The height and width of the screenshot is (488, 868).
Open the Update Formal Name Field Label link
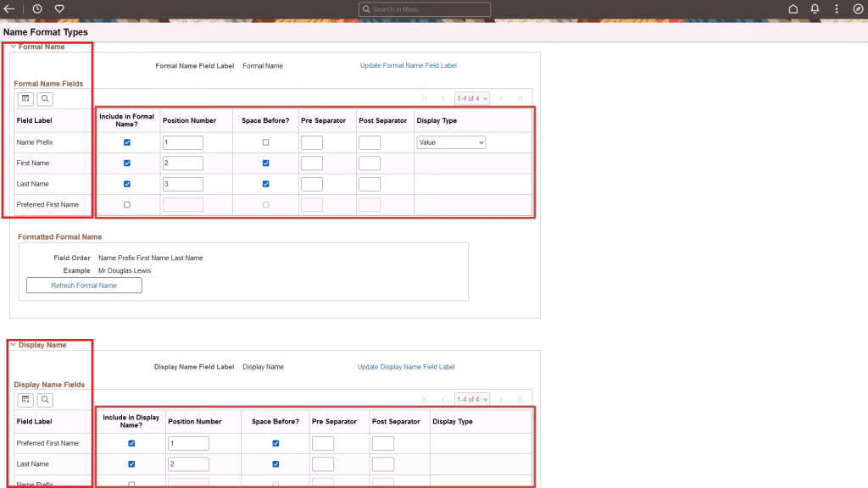(409, 65)
